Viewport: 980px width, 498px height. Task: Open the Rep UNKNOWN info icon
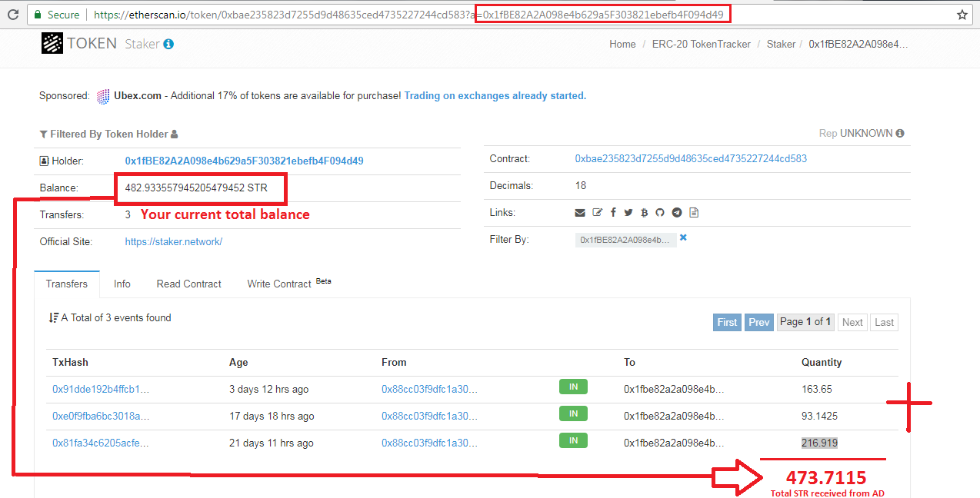[900, 133]
